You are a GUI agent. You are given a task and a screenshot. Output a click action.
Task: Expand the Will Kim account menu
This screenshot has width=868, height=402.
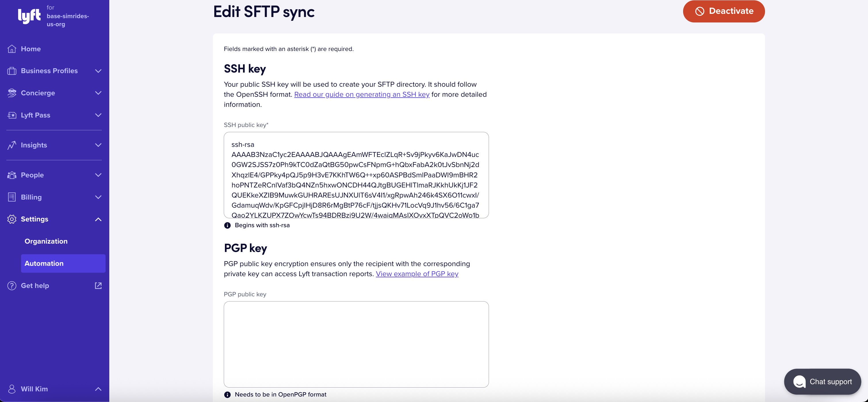pyautogui.click(x=54, y=389)
